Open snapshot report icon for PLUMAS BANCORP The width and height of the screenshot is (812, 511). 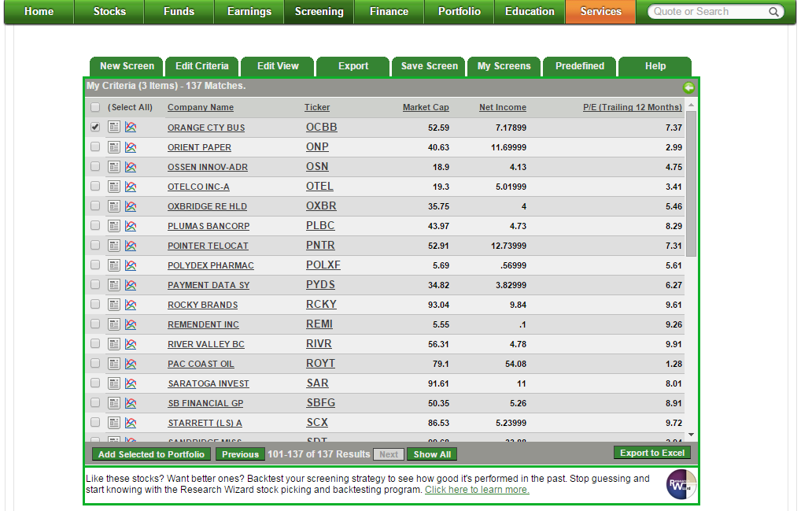[114, 225]
